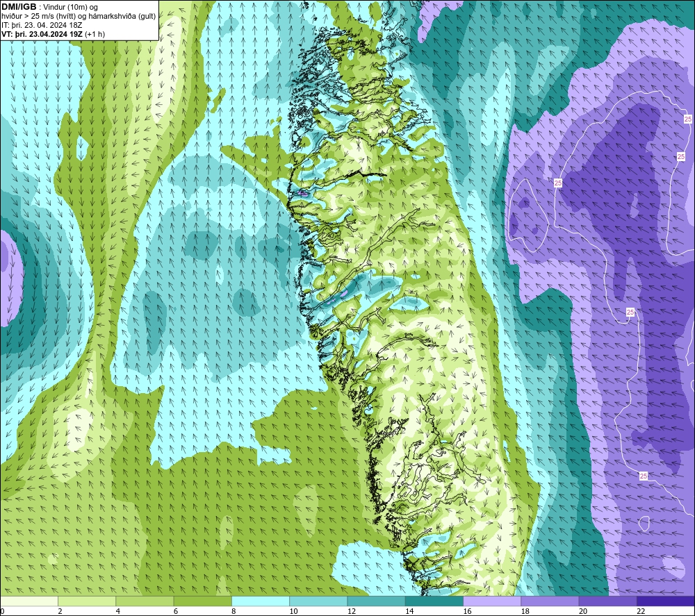695x616 pixels.
Task: Click the "IT: þri. 23. 04. 2024 18Z" line
Action: tap(42, 25)
